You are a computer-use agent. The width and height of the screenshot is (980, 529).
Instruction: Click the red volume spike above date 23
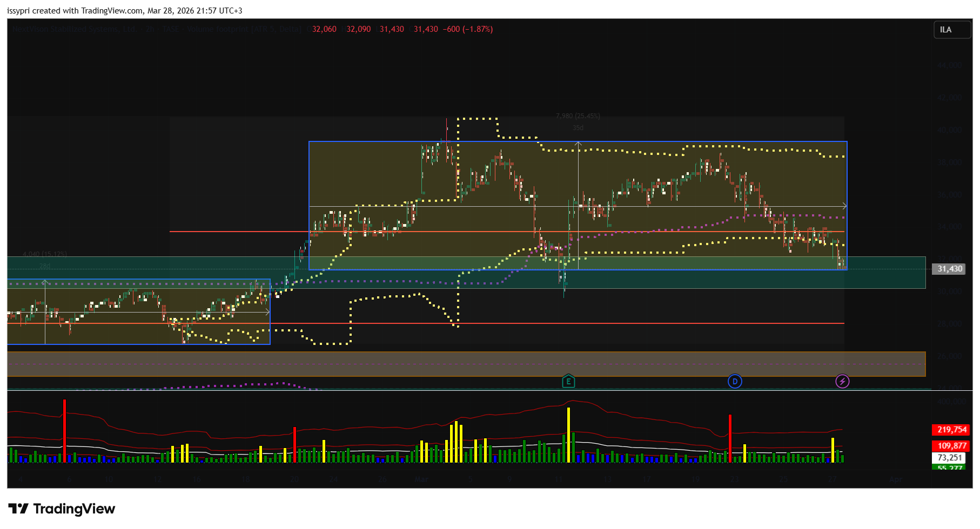(x=730, y=438)
